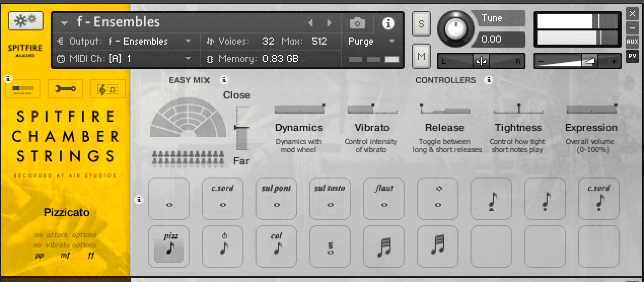Click the Pizzicato articulation name label
Image resolution: width=644 pixels, height=282 pixels.
(66, 212)
